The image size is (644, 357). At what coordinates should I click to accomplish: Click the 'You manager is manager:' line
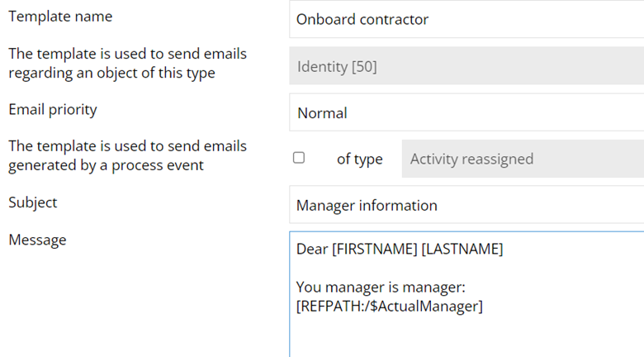tap(381, 287)
